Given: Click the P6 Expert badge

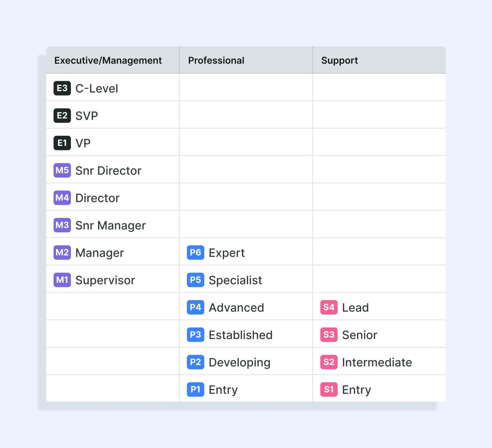Looking at the screenshot, I should coord(195,253).
